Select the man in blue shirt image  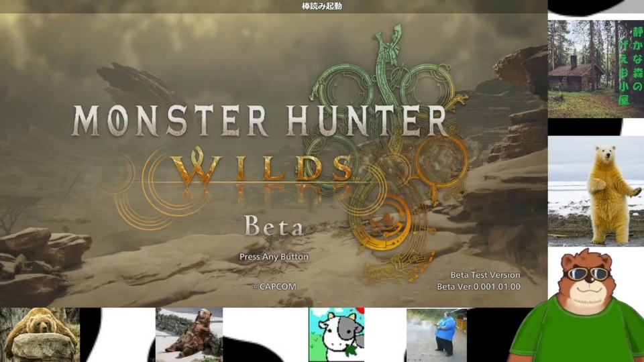click(x=437, y=335)
